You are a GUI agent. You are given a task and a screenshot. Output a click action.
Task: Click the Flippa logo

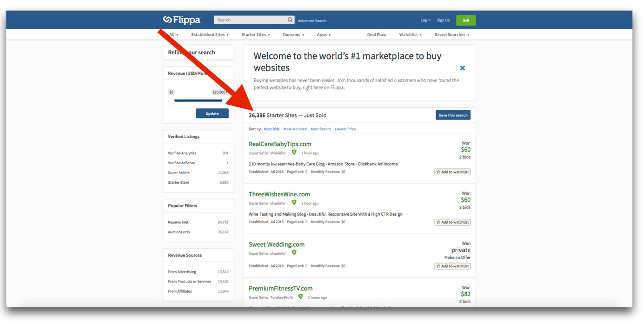182,20
